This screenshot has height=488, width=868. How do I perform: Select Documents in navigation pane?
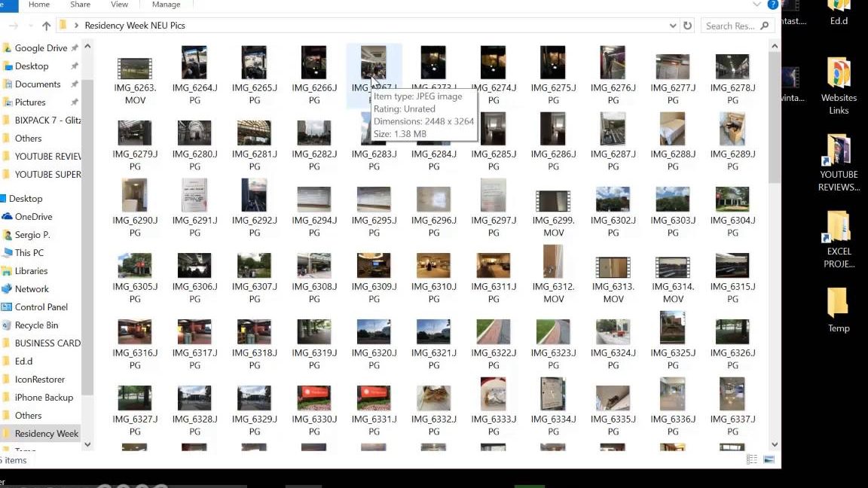tap(38, 84)
